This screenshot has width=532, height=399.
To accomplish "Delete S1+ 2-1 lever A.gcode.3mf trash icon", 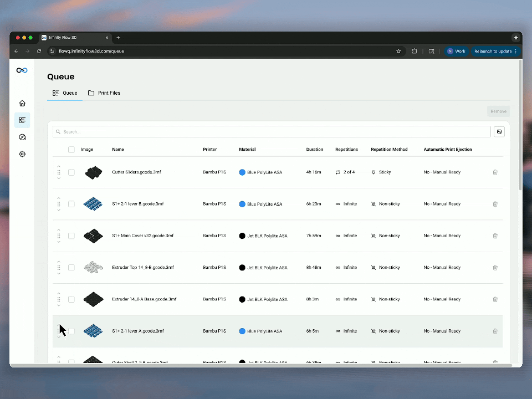I will pyautogui.click(x=495, y=331).
